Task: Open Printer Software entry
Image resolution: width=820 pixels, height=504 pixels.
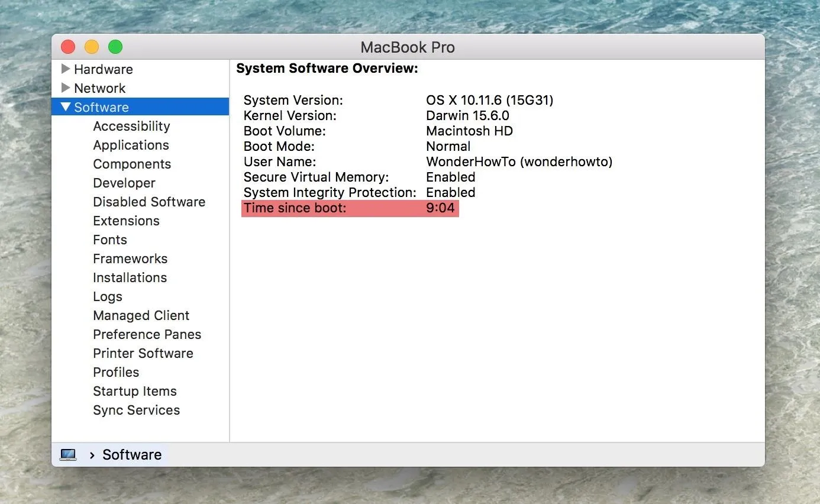Action: tap(143, 353)
